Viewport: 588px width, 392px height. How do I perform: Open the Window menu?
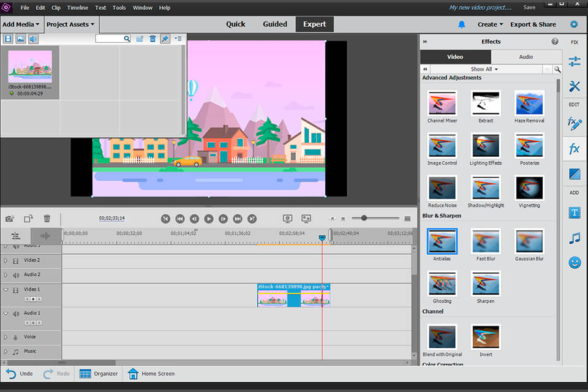coord(142,7)
